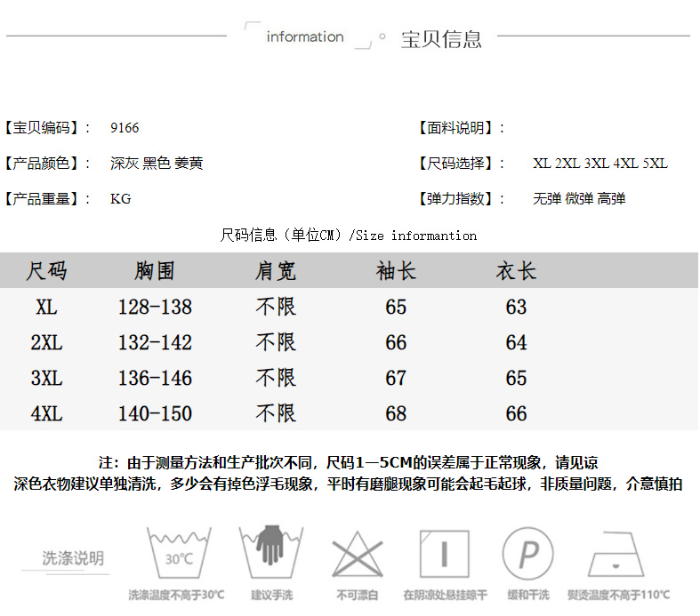Click the 2XL size row label
Screen dimensions: 700x616
46,342
